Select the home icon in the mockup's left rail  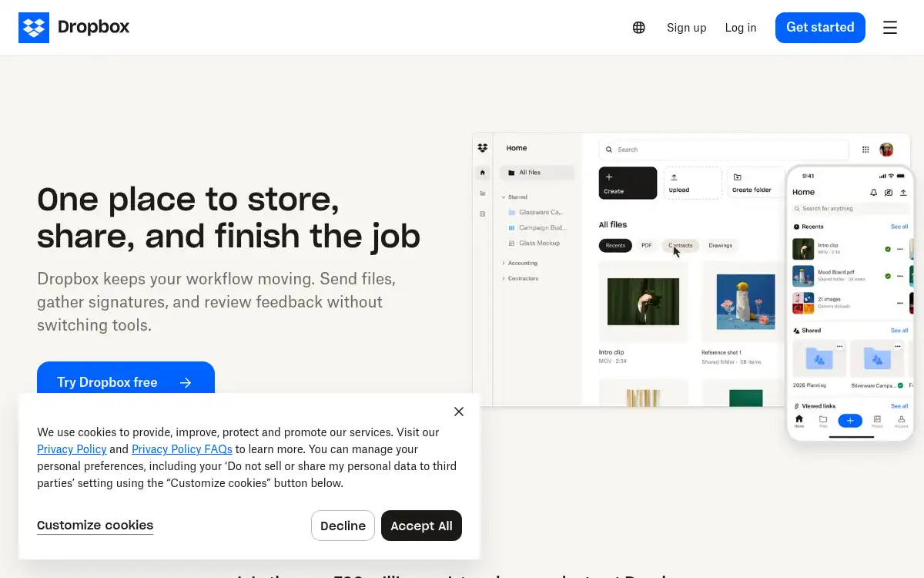(483, 173)
